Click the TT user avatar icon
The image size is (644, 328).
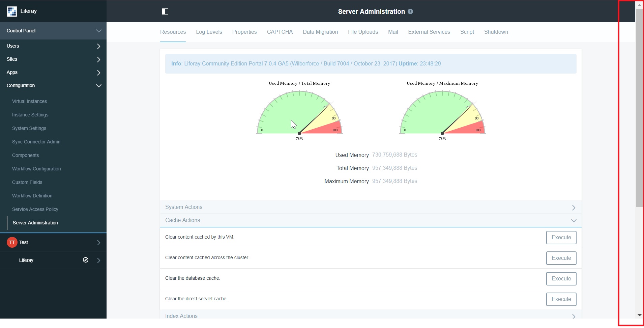click(12, 242)
